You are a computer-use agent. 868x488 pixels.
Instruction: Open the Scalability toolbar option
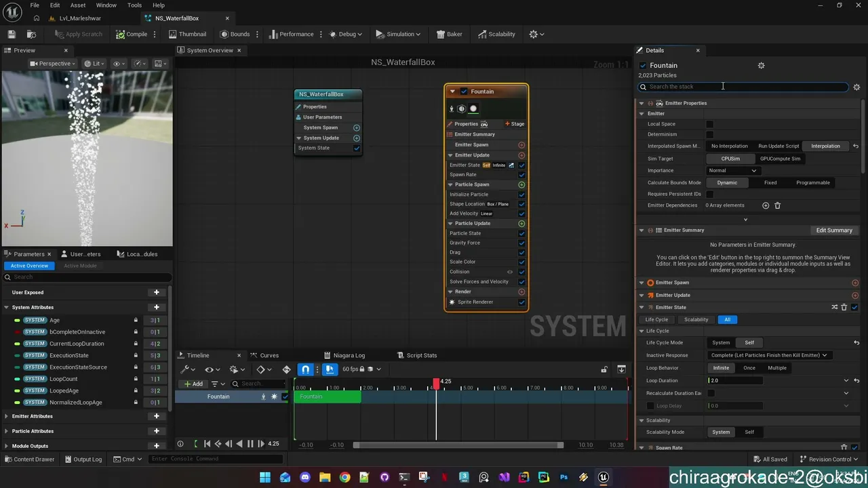496,34
